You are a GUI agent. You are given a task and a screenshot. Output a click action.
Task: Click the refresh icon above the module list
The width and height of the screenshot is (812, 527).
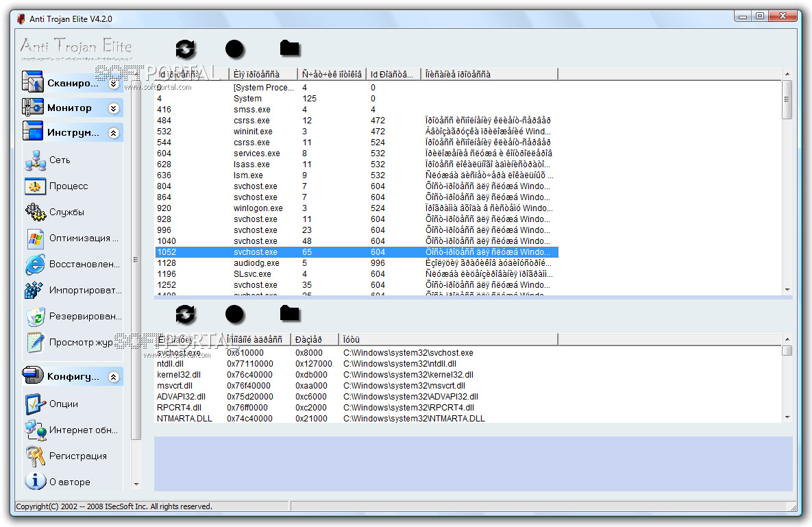coord(186,315)
